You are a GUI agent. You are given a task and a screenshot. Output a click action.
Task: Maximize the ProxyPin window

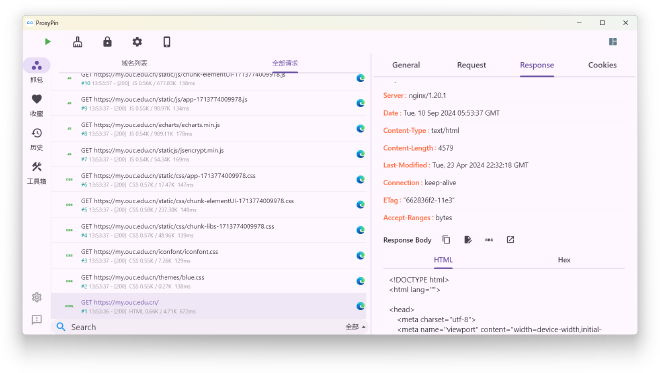click(x=602, y=23)
